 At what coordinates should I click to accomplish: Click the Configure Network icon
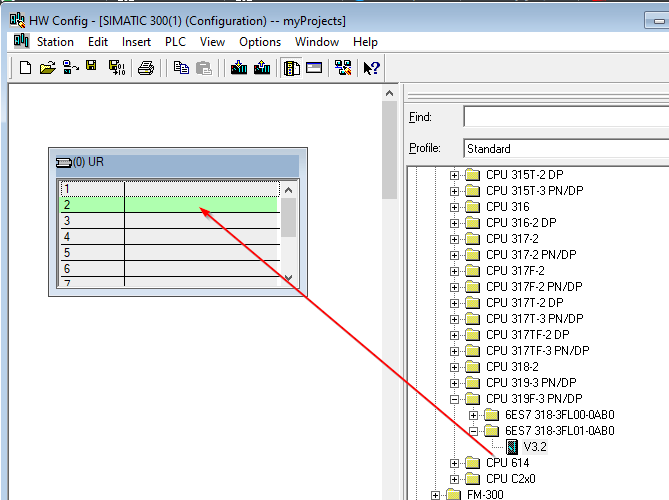[x=343, y=67]
